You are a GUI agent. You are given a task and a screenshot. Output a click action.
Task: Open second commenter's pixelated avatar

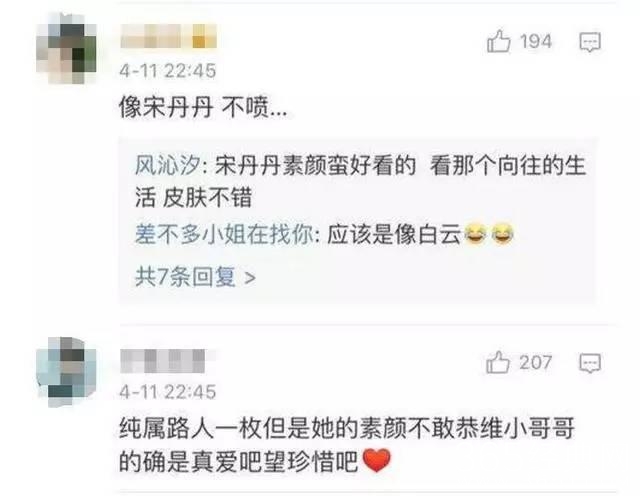pos(67,371)
